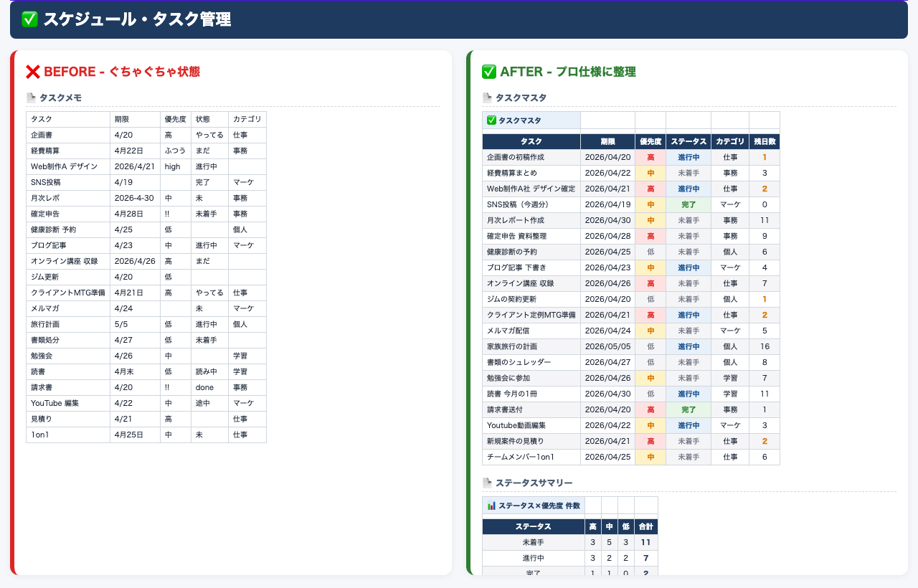918x588 pixels.
Task: Select the 状態 column header
Action: (x=209, y=120)
